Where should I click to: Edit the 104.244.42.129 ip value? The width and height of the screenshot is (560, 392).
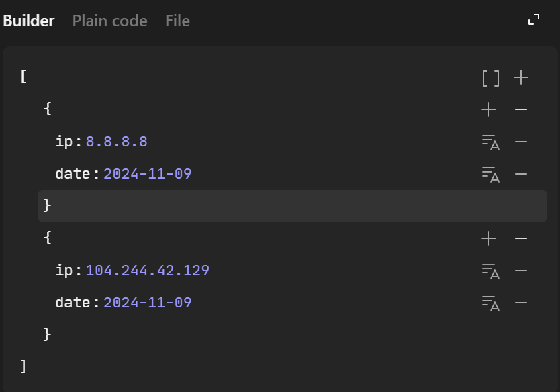(148, 271)
